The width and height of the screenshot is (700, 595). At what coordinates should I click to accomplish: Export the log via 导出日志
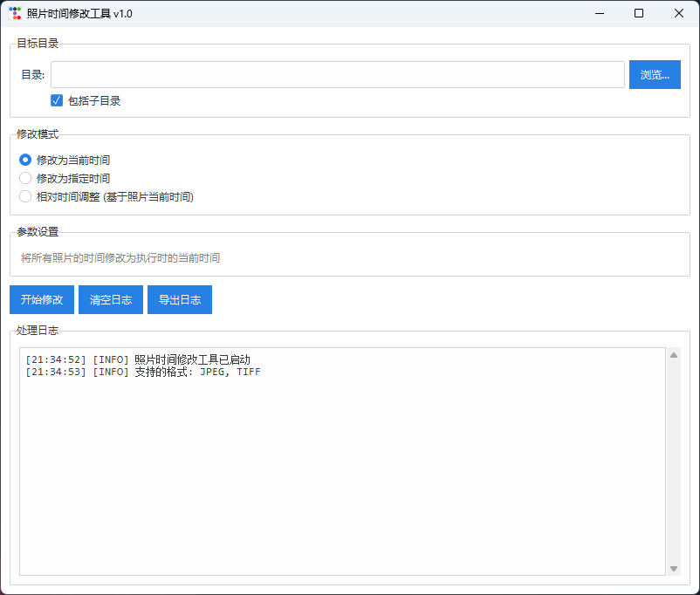180,299
